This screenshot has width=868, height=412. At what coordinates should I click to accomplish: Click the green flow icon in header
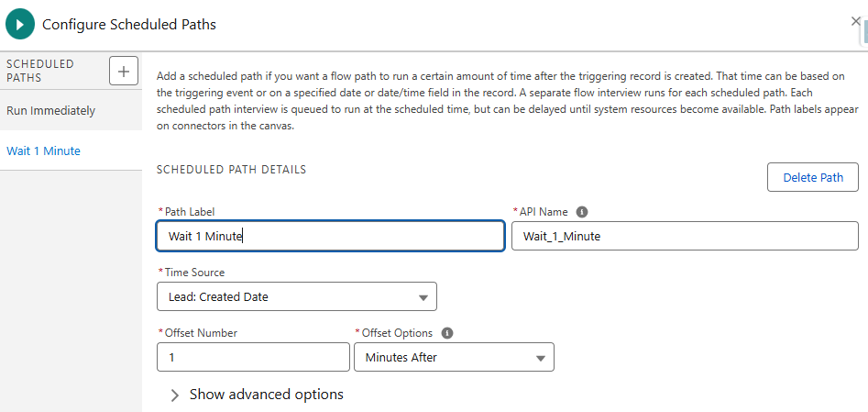[20, 25]
